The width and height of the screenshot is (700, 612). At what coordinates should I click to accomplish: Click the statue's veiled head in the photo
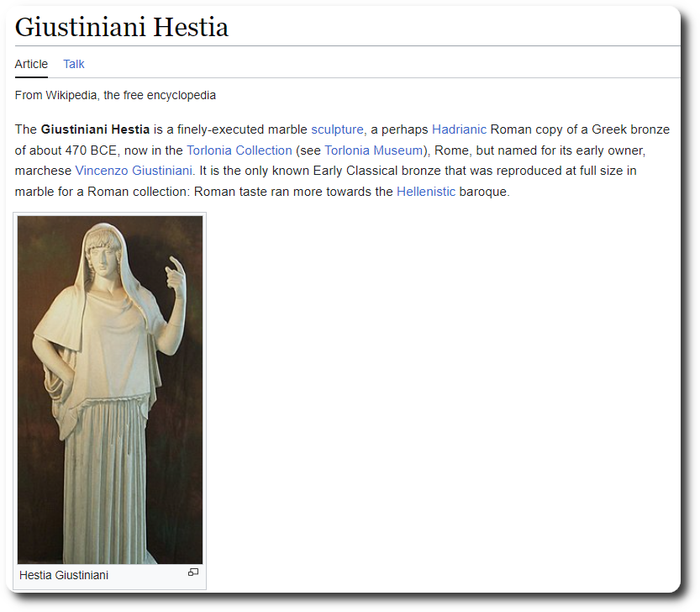99,252
